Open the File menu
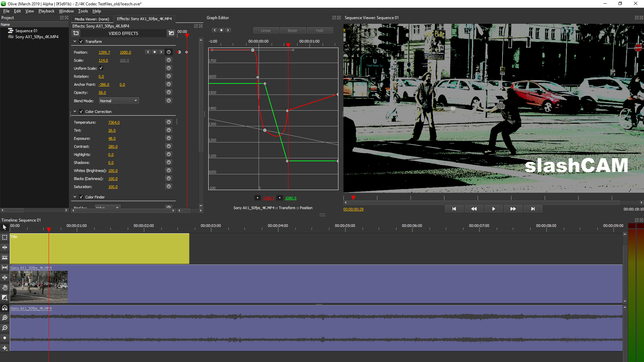The height and width of the screenshot is (362, 644). [x=6, y=11]
